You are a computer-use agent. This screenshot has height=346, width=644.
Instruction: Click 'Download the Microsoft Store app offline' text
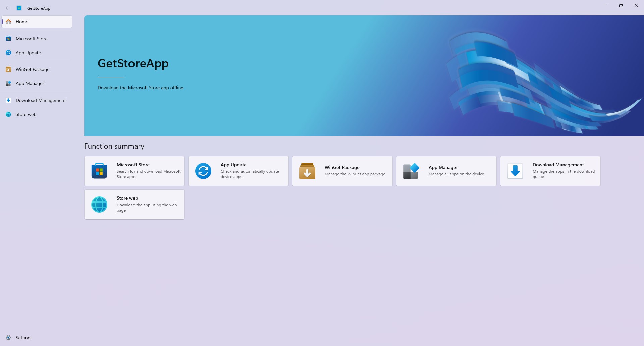click(x=140, y=88)
